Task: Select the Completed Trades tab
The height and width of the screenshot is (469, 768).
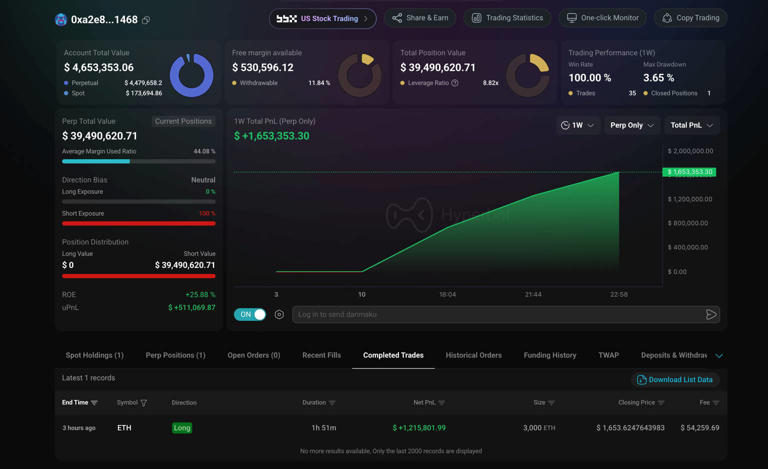Action: point(393,355)
